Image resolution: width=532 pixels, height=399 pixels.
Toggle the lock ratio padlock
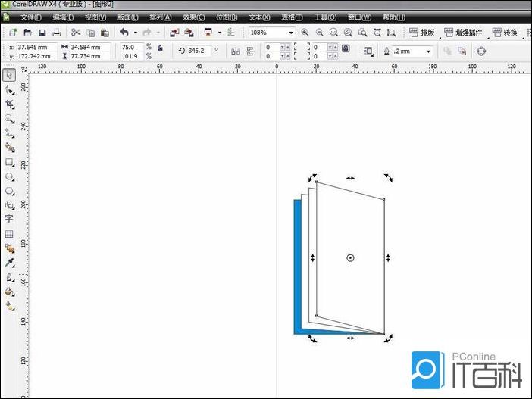161,48
